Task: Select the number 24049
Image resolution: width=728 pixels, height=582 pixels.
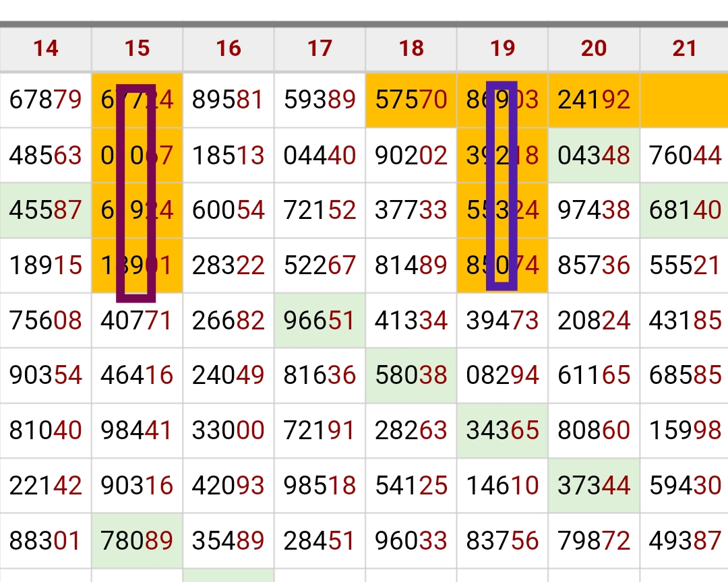Action: (x=229, y=375)
